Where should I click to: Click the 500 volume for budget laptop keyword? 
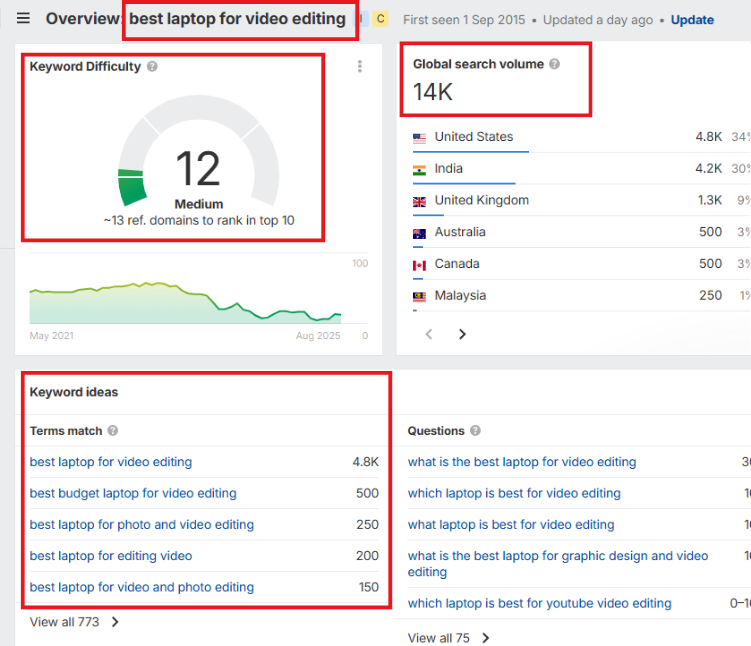click(367, 493)
